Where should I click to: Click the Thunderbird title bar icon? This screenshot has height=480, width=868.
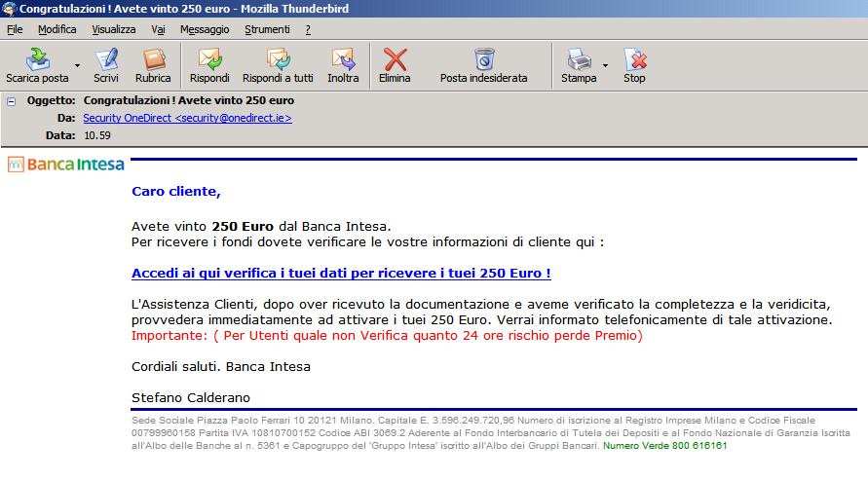coord(9,9)
